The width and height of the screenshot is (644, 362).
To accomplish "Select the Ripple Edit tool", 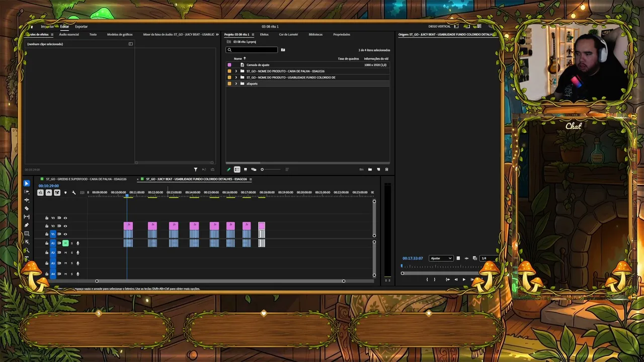I will (x=27, y=200).
